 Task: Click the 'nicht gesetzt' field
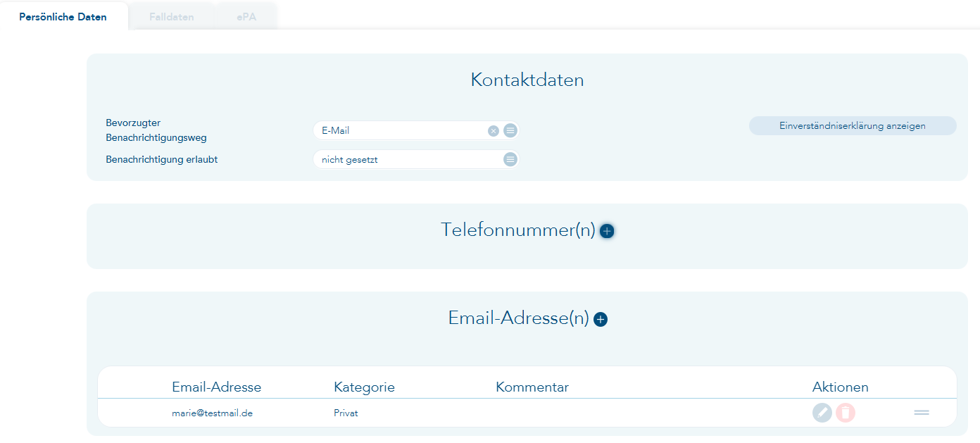(405, 160)
